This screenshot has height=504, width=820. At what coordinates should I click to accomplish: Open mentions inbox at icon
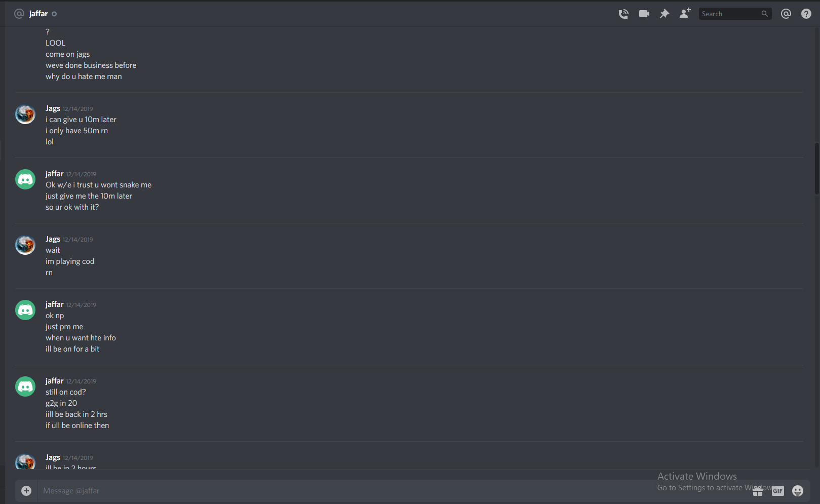click(786, 14)
